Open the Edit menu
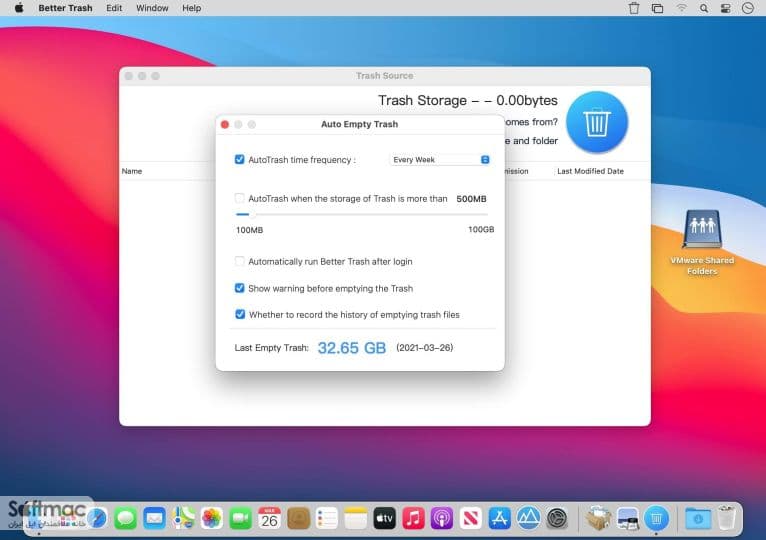The image size is (766, 540). 114,8
